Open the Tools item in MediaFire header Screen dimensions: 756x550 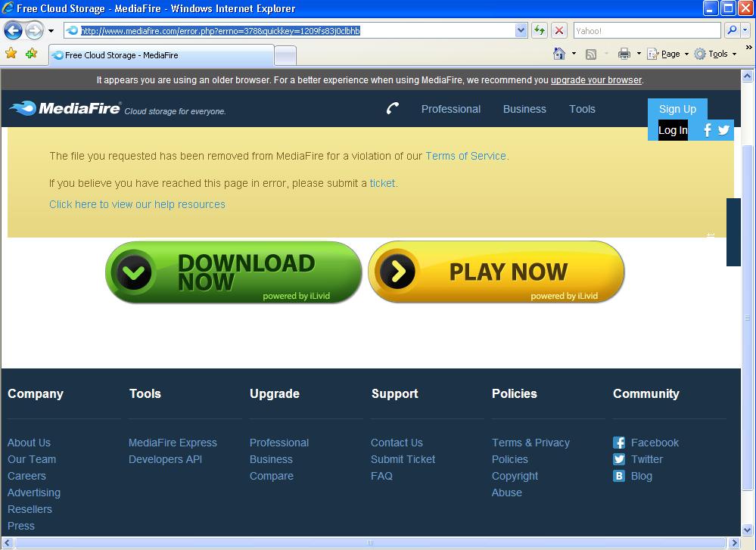pos(582,109)
